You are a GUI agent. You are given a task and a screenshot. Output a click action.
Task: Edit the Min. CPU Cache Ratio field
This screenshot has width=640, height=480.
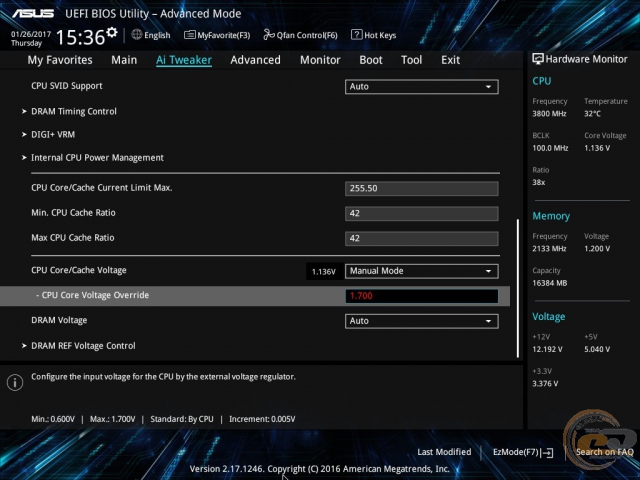422,213
